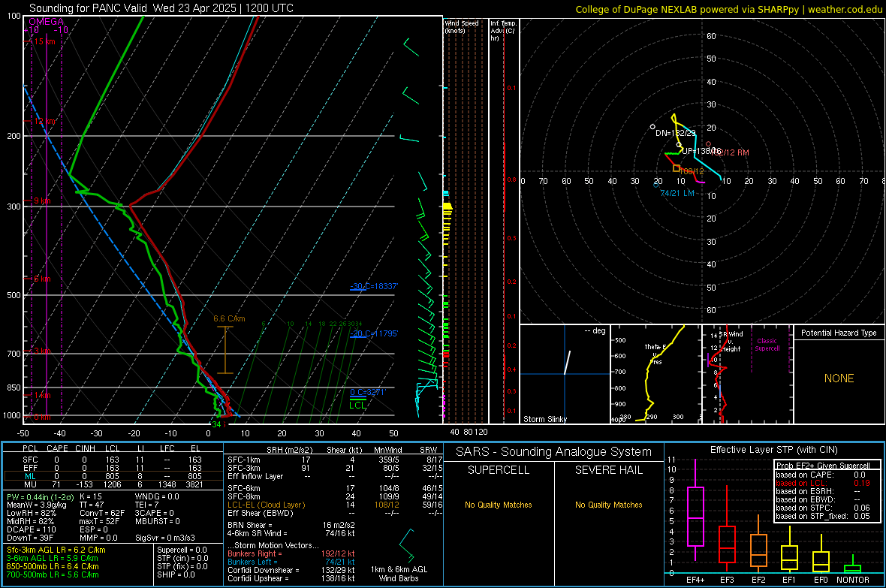The width and height of the screenshot is (886, 588).
Task: Click 'No Quality Matches' under SEVERE HAIL
Action: [x=608, y=505]
